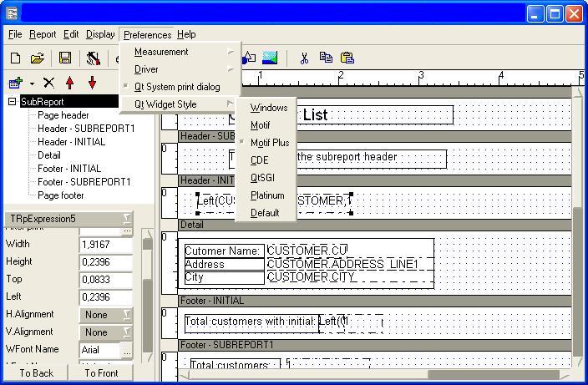Viewport: 588px width, 385px height.
Task: Click the Save disk icon
Action: (x=65, y=58)
